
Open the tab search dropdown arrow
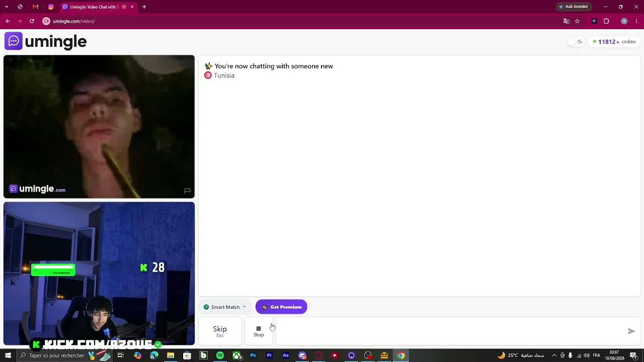coord(7,7)
